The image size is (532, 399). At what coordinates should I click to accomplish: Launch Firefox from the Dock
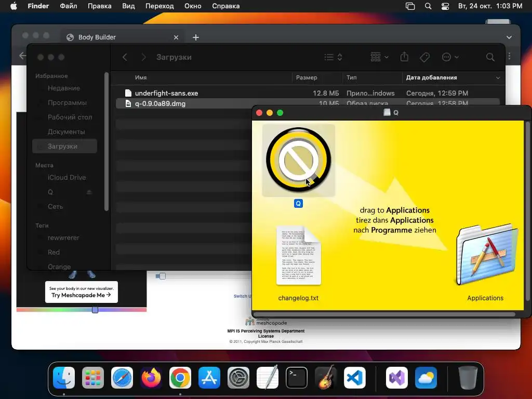[x=151, y=378]
